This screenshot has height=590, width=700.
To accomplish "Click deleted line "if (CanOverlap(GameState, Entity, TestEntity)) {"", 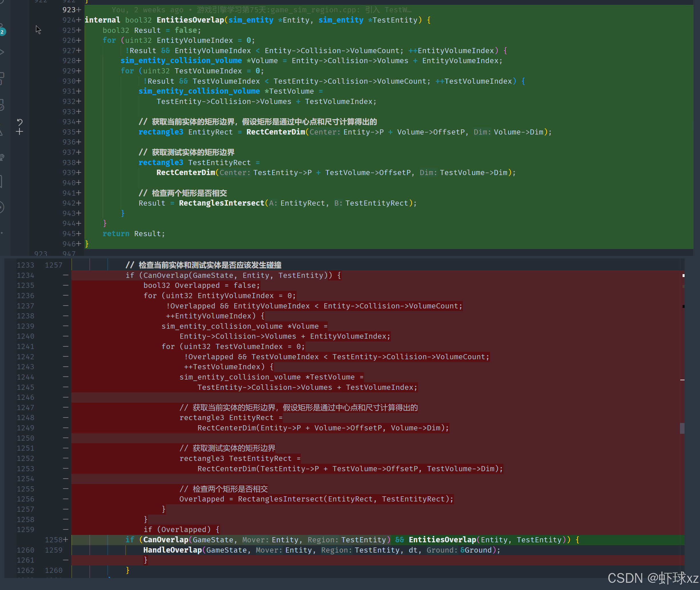I will 233,276.
